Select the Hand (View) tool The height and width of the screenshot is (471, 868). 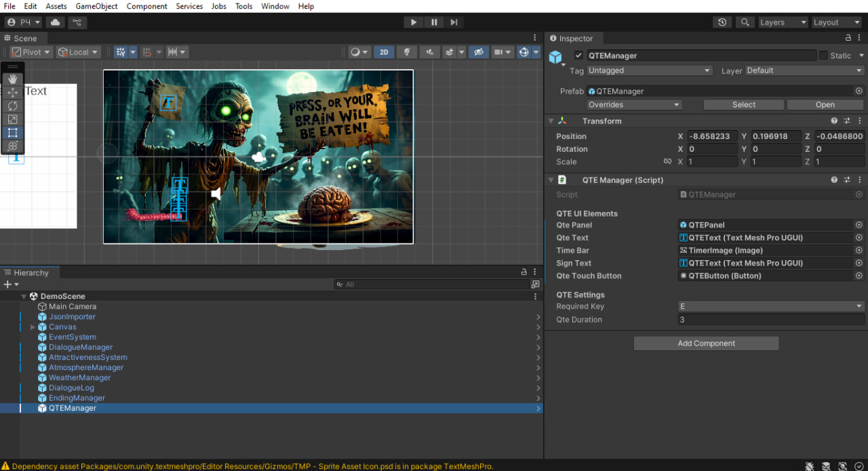click(13, 79)
